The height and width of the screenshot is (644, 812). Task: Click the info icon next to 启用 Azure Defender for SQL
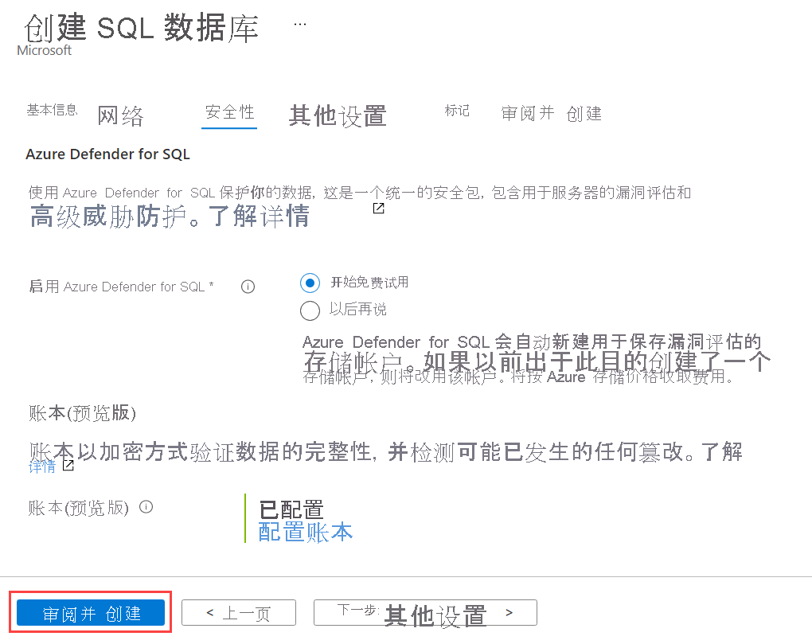pos(248,287)
